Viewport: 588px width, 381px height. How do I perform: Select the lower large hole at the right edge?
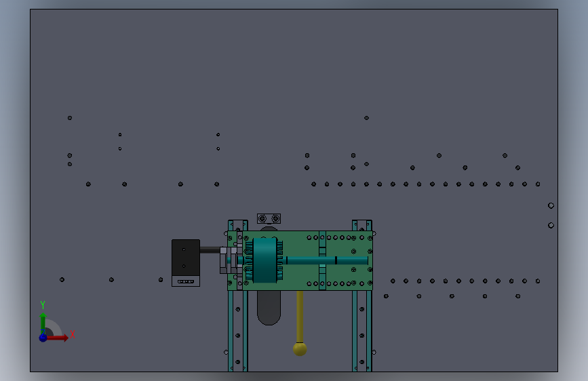coord(551,225)
